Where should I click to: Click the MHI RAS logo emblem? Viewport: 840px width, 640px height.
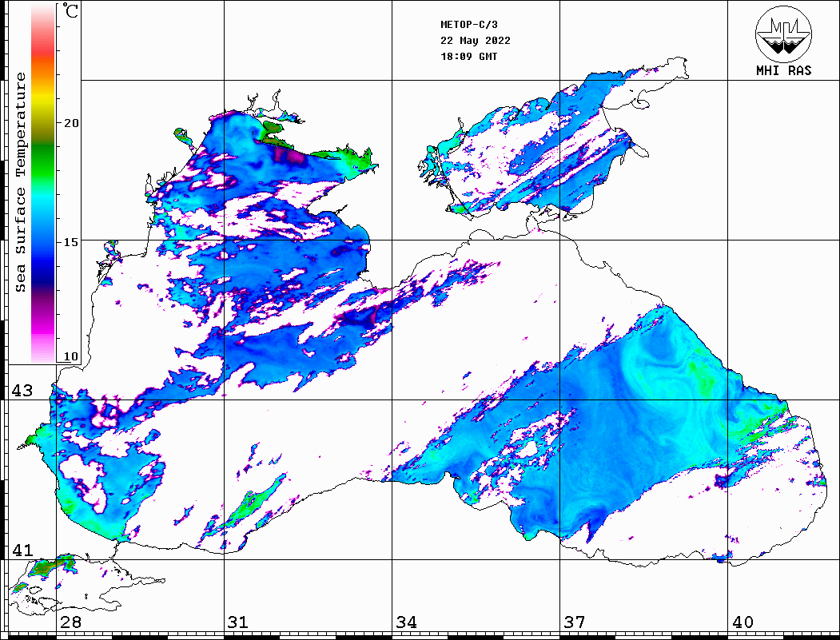(783, 34)
